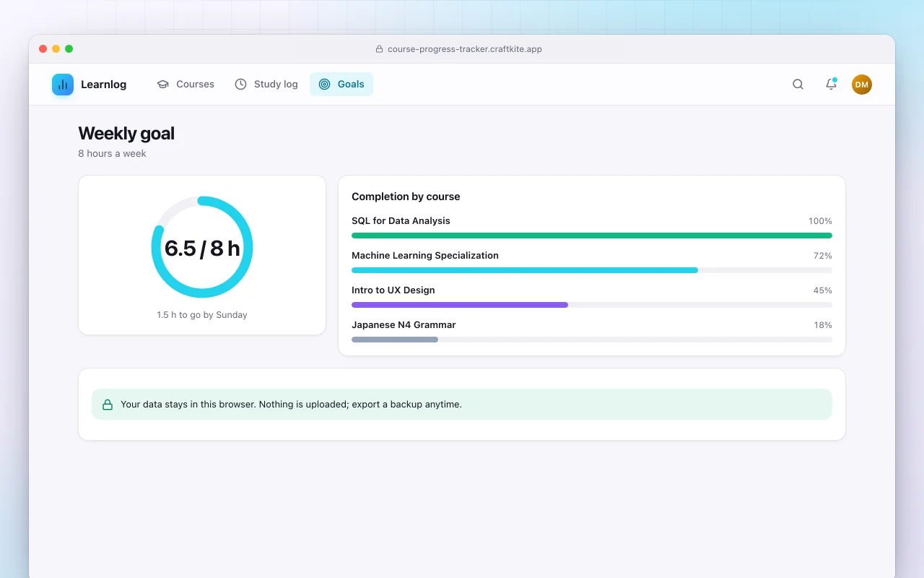Open notifications bell icon
924x578 pixels.
[831, 85]
